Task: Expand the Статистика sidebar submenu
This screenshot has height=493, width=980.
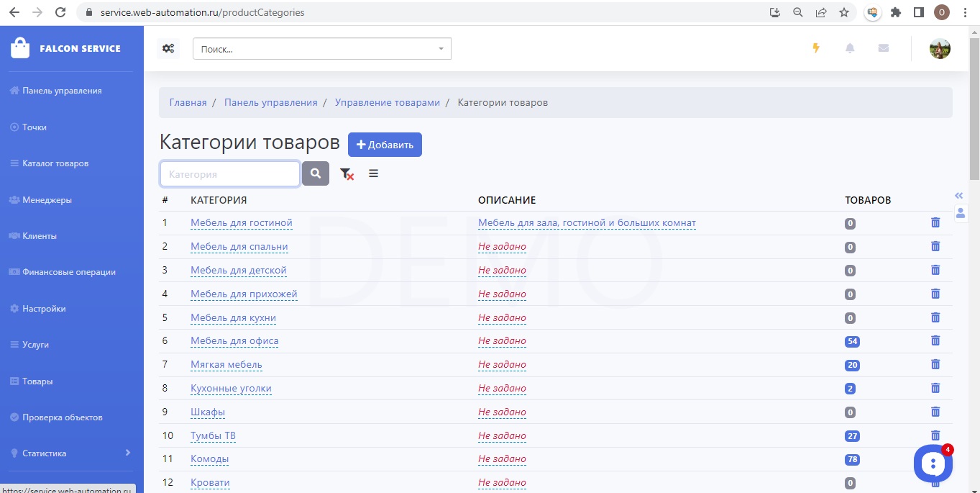Action: coord(127,453)
